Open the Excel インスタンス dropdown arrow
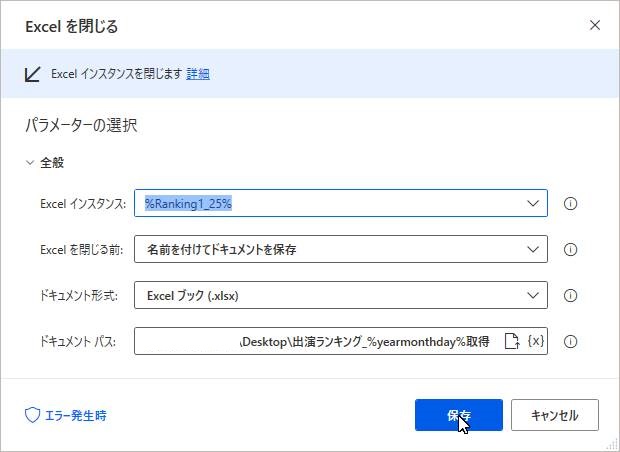Screen dimensions: 620x452 533,204
